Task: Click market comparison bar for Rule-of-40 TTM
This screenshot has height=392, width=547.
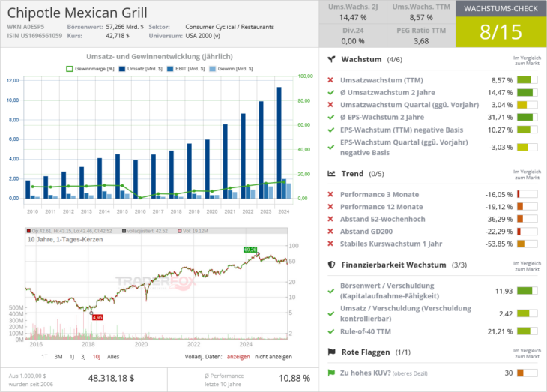Action: tap(527, 331)
